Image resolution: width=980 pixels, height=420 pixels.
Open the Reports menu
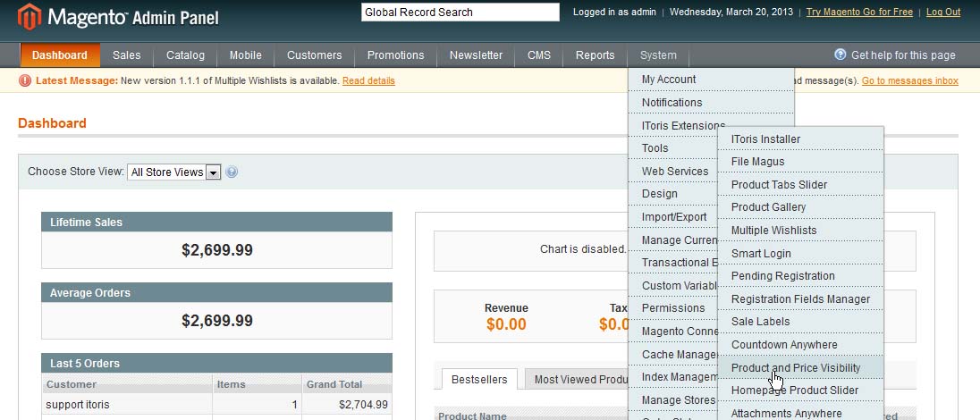[595, 55]
